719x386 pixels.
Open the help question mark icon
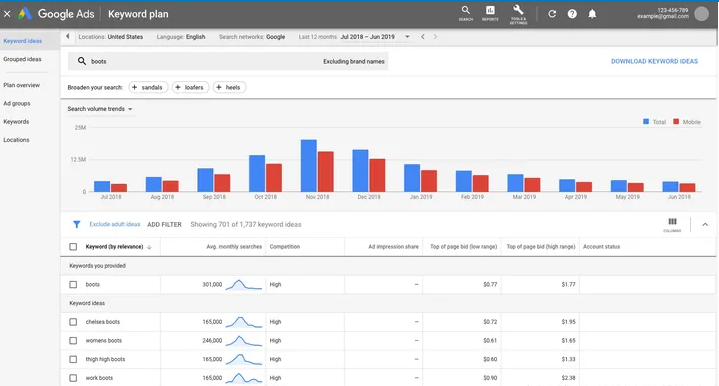click(x=572, y=14)
